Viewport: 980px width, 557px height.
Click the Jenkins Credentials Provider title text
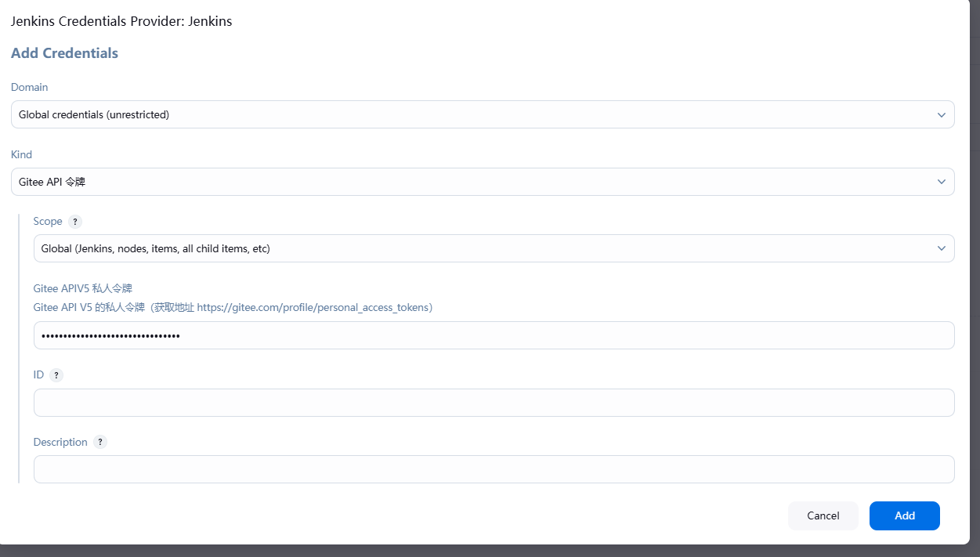click(x=121, y=21)
